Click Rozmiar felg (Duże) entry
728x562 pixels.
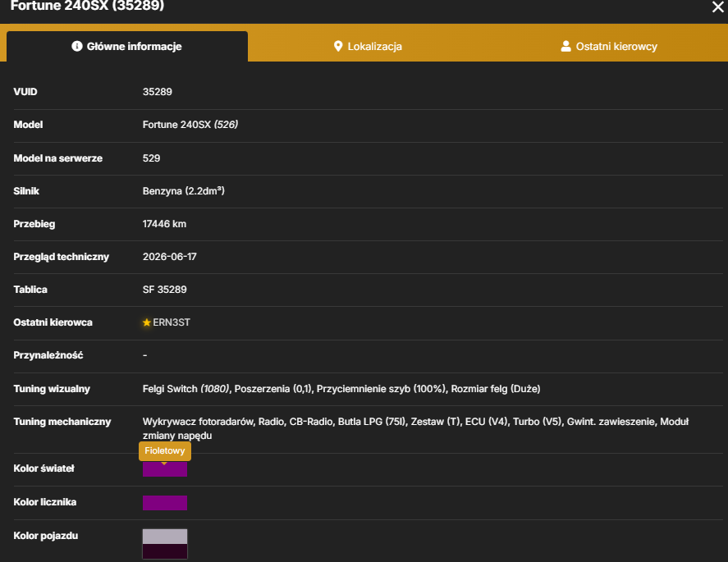[x=496, y=389]
